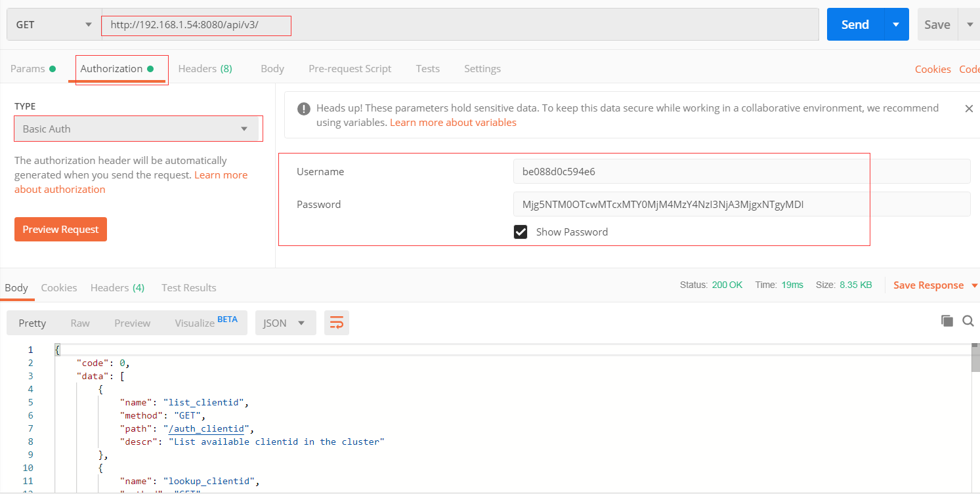Click the wrap lines icon in response toolbar
The height and width of the screenshot is (494, 980).
337,323
